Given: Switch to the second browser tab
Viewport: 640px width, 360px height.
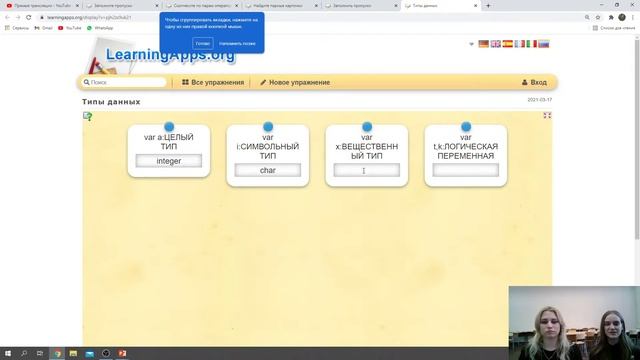Looking at the screenshot, I should [121, 6].
